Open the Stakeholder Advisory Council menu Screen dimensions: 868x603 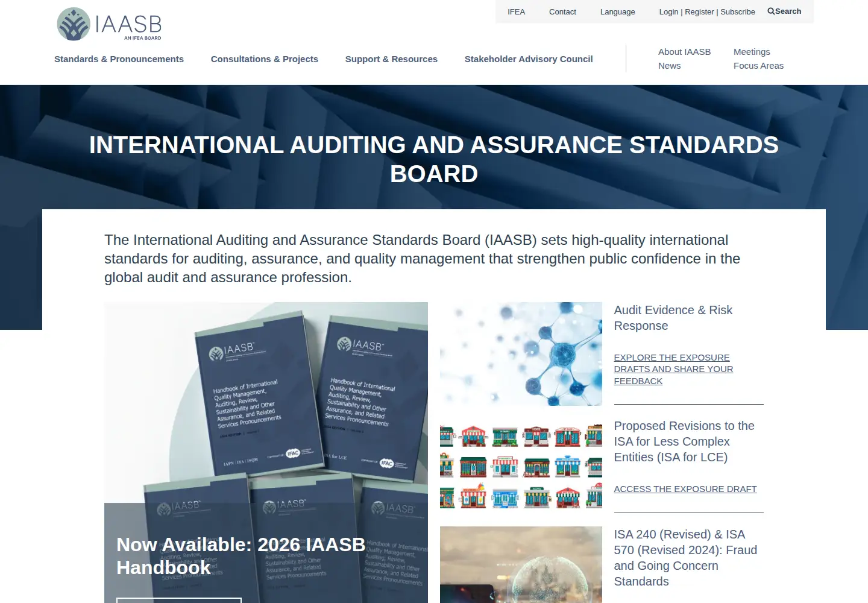(x=529, y=59)
